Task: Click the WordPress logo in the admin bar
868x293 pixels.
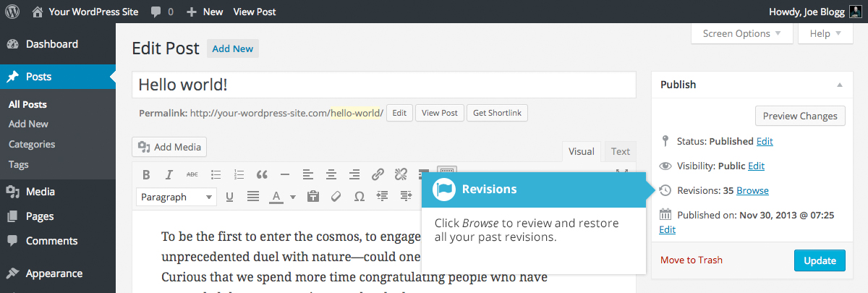Action: (13, 12)
